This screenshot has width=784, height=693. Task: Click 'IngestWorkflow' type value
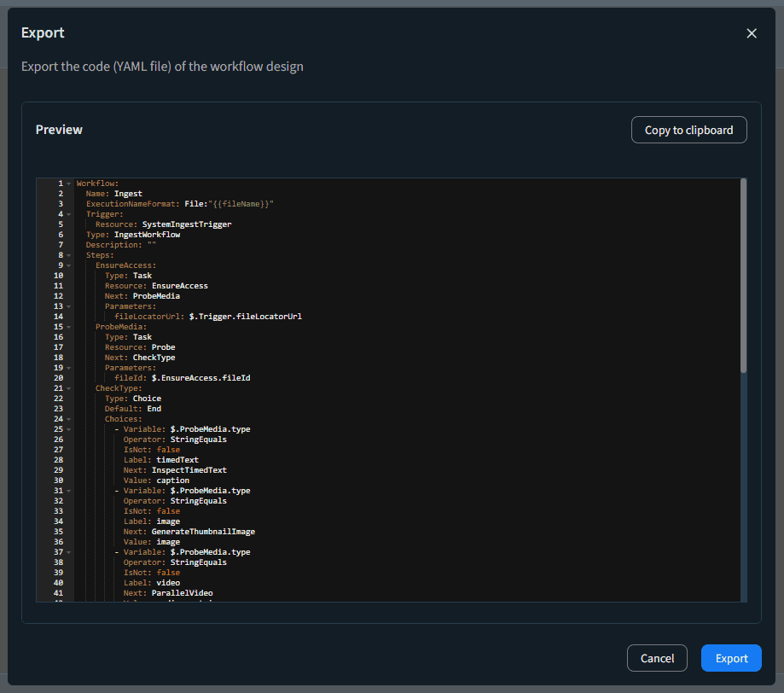(x=147, y=235)
